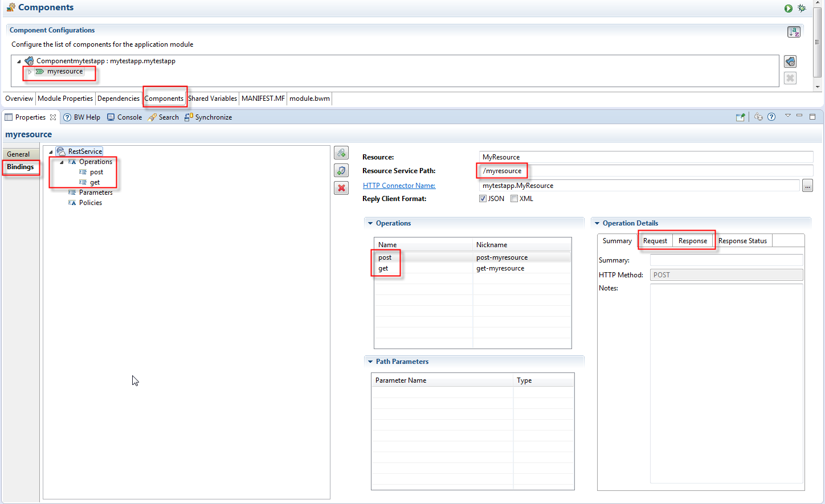Switch to the Response Status tab
This screenshot has width=825, height=504.
tap(742, 241)
